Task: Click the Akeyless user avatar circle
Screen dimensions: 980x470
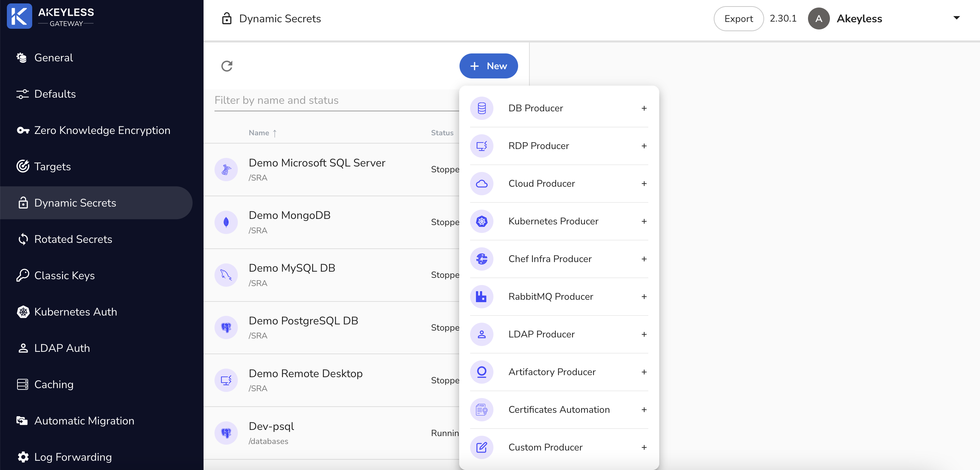Action: 819,18
